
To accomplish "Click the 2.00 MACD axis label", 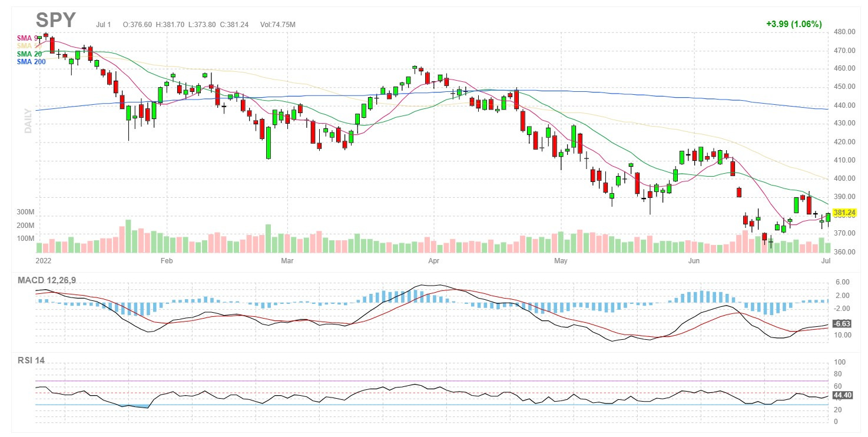I will coord(842,295).
